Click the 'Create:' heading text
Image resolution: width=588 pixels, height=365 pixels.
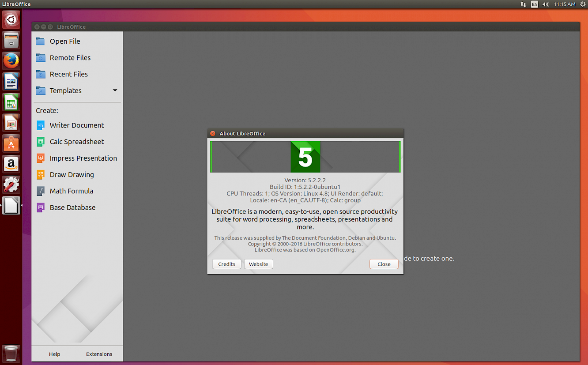pyautogui.click(x=47, y=110)
